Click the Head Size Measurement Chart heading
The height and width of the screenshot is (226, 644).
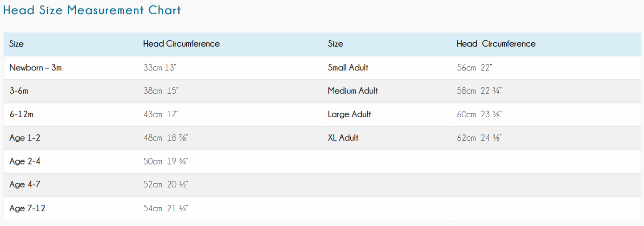click(x=92, y=11)
